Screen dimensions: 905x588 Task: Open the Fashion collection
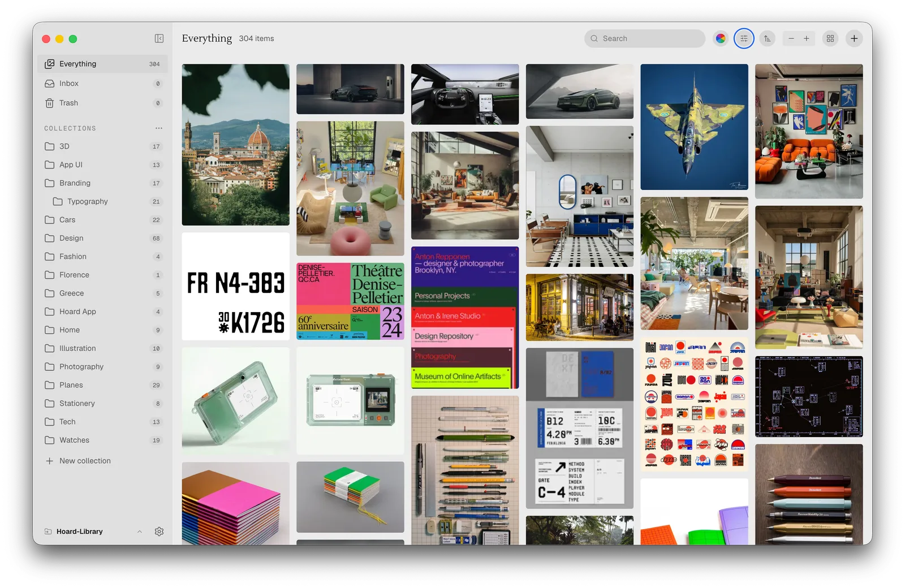[x=103, y=257]
